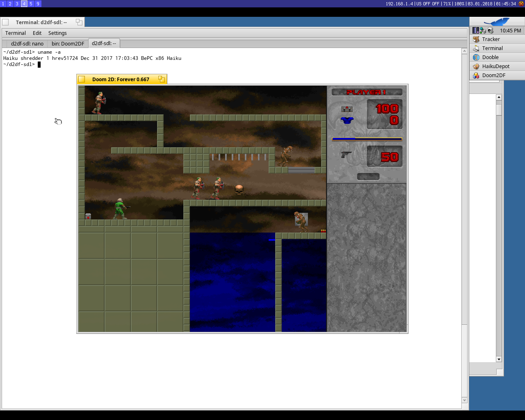Select the highlighted workspace 4
This screenshot has height=420, width=525.
point(24,3)
